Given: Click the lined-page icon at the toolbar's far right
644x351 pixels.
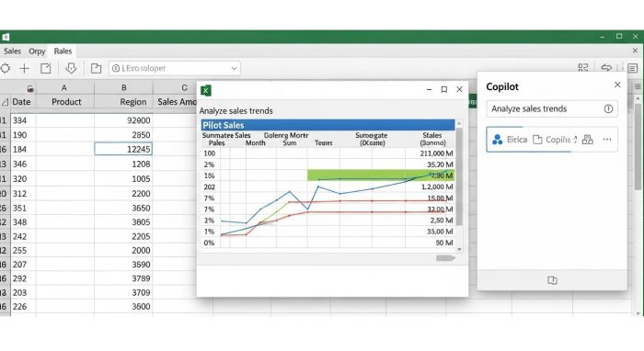Looking at the screenshot, I should click(633, 68).
